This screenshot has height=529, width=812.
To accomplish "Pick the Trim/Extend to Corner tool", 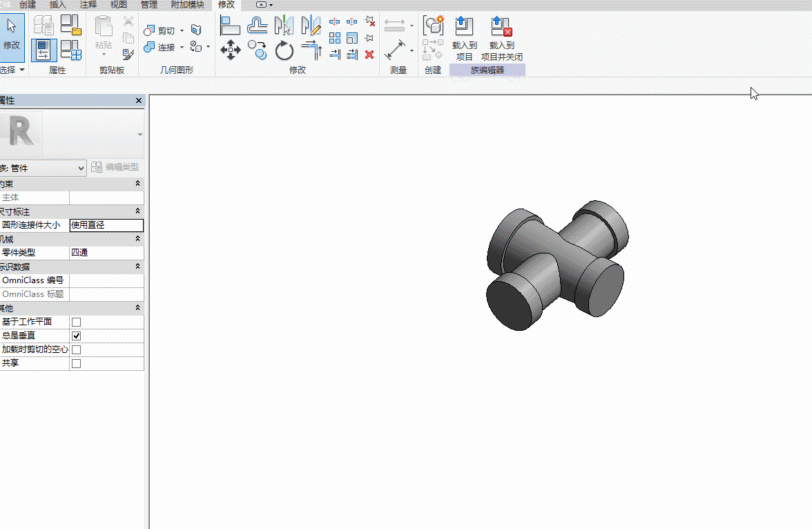I will pos(311,50).
